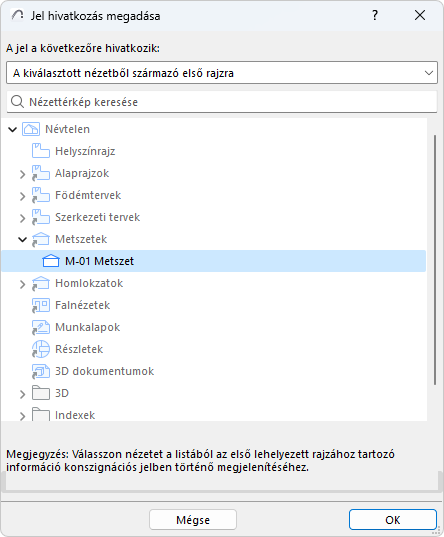Expand the 3D folder node
Image resolution: width=444 pixels, height=537 pixels.
pos(22,394)
